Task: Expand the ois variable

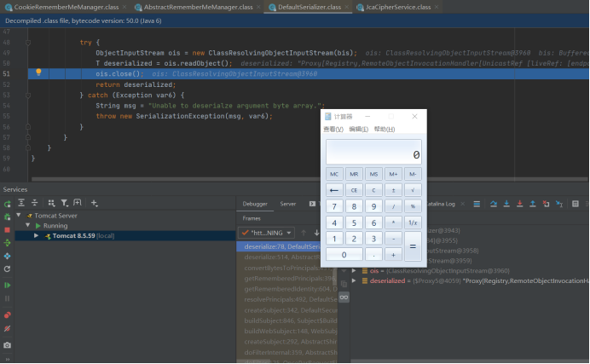Action: point(354,270)
